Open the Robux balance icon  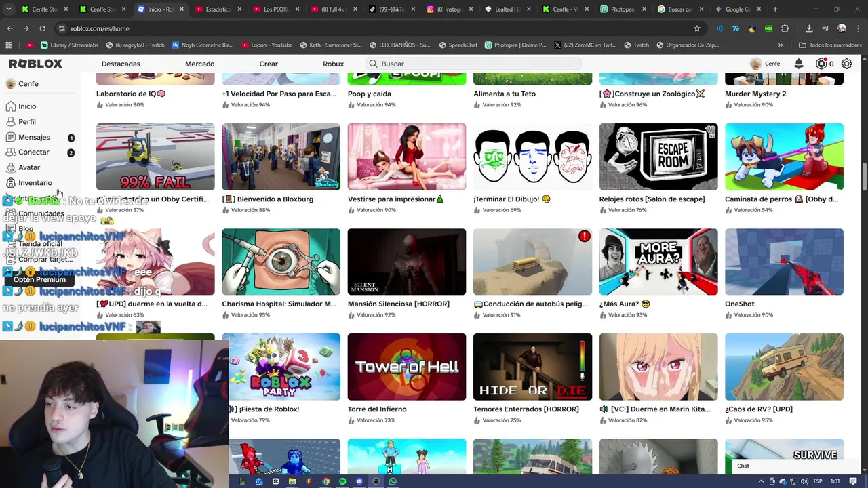tap(821, 64)
